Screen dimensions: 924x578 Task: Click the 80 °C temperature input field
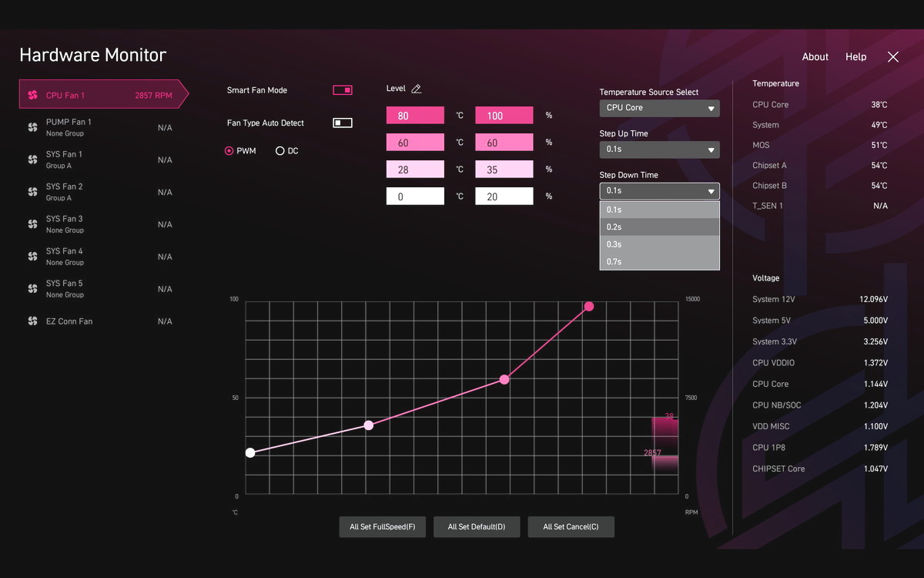click(x=415, y=116)
